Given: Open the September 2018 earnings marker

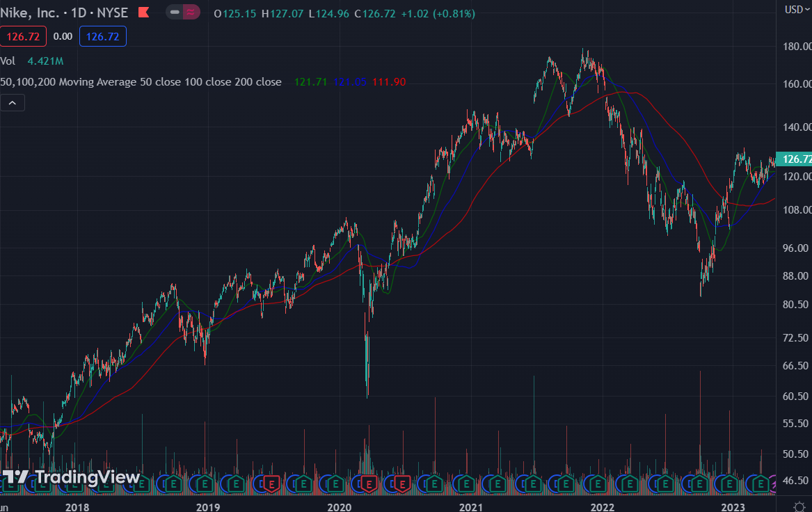Looking at the screenshot, I should [x=173, y=485].
